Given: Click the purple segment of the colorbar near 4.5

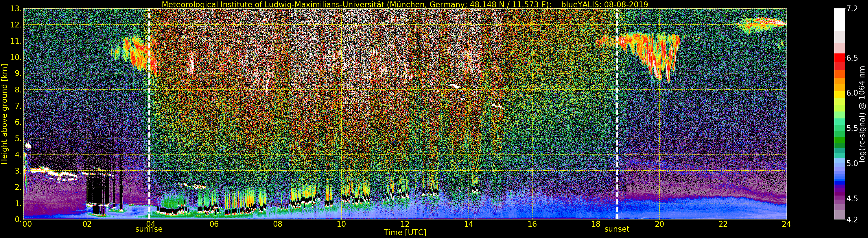Looking at the screenshot, I should [x=839, y=198].
